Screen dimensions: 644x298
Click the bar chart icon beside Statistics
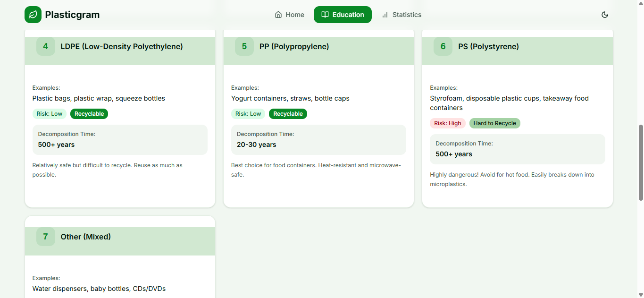pos(385,15)
